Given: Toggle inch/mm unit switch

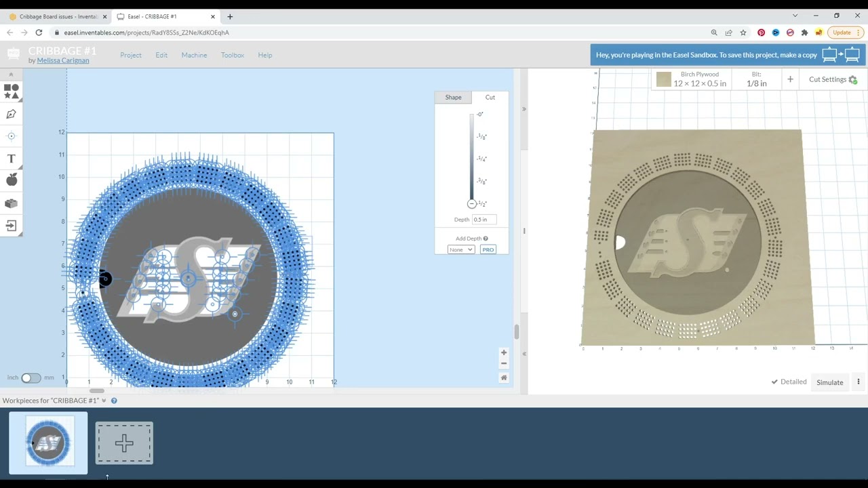Looking at the screenshot, I should tap(31, 378).
